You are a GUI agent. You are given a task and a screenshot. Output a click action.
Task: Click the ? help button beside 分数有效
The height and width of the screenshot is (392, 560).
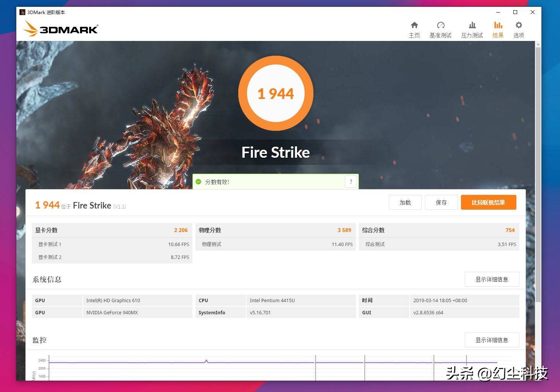point(351,182)
